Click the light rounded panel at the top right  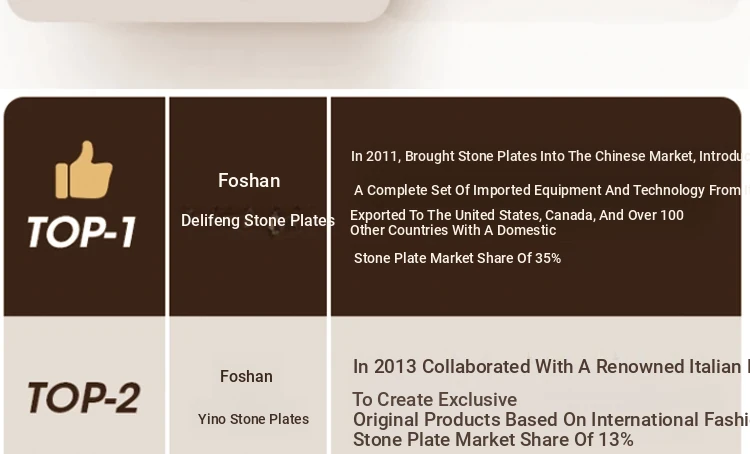570,8
